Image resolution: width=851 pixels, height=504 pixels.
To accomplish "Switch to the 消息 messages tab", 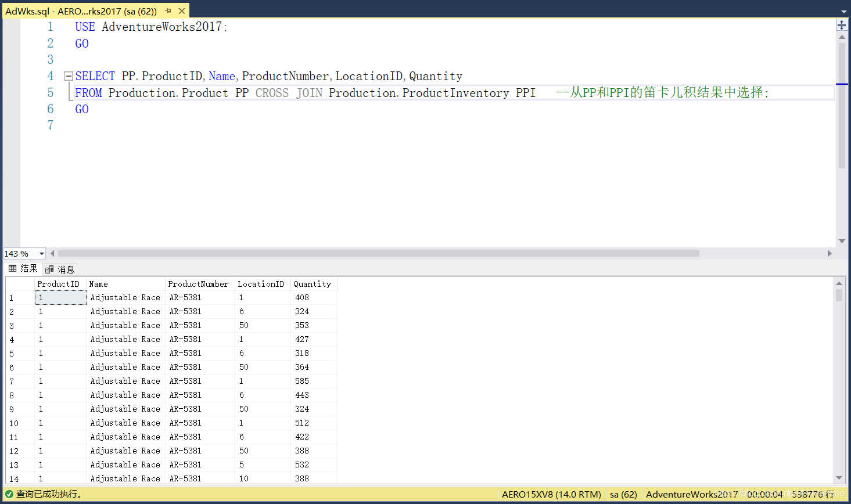I will [x=60, y=269].
